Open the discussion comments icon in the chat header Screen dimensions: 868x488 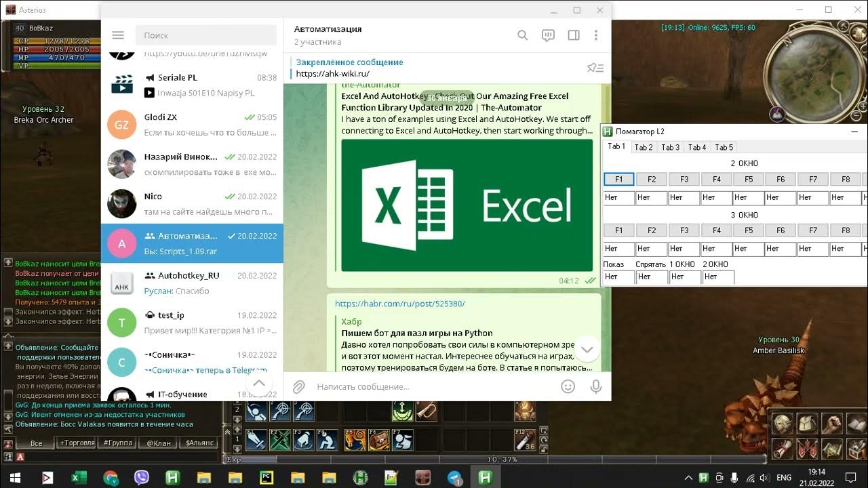(548, 35)
